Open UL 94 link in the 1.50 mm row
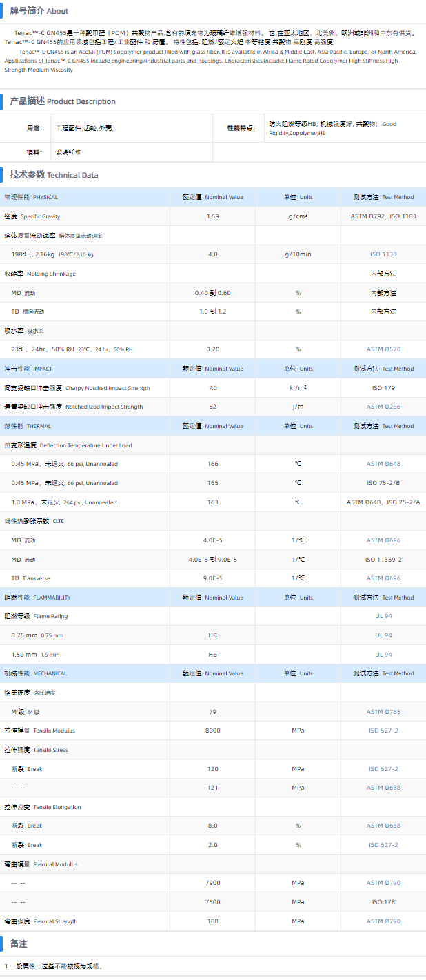The image size is (426, 980). 383,655
